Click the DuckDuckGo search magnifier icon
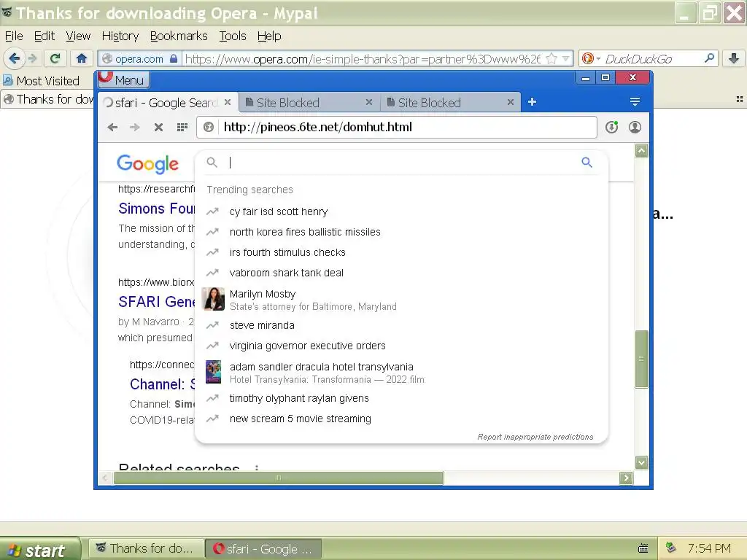Viewport: 747px width, 560px height. pyautogui.click(x=709, y=58)
